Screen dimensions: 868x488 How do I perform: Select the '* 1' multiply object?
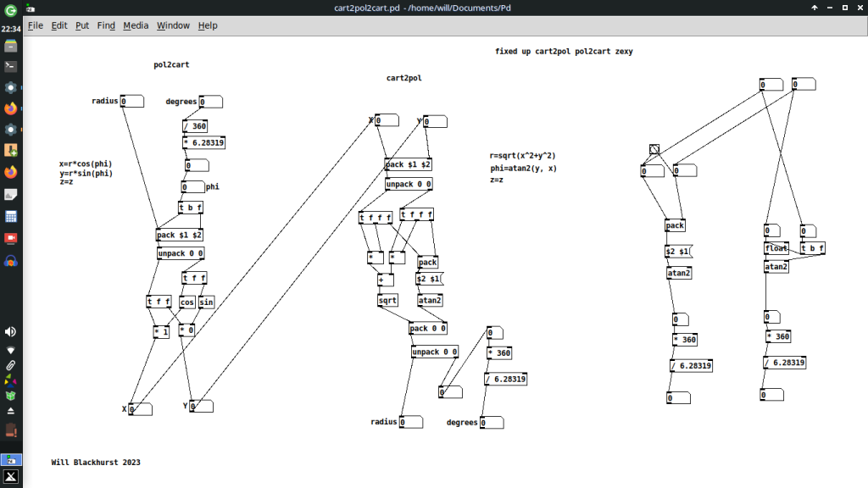pos(161,332)
